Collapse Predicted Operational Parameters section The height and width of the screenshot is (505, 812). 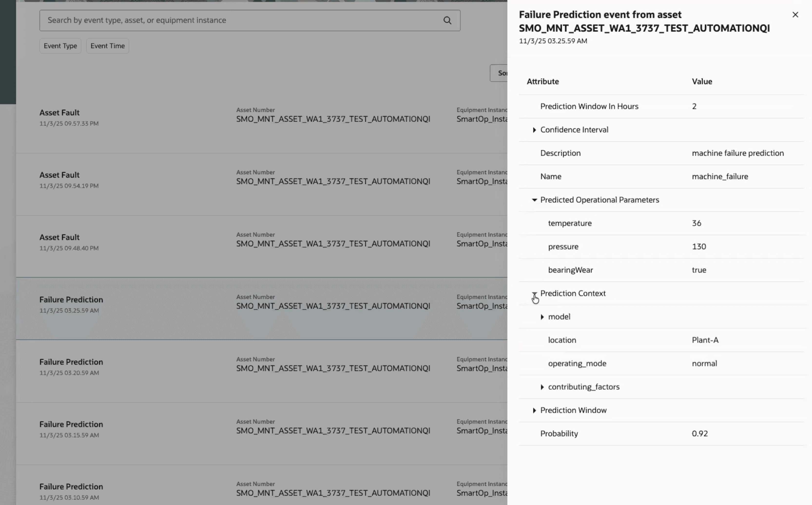(534, 200)
